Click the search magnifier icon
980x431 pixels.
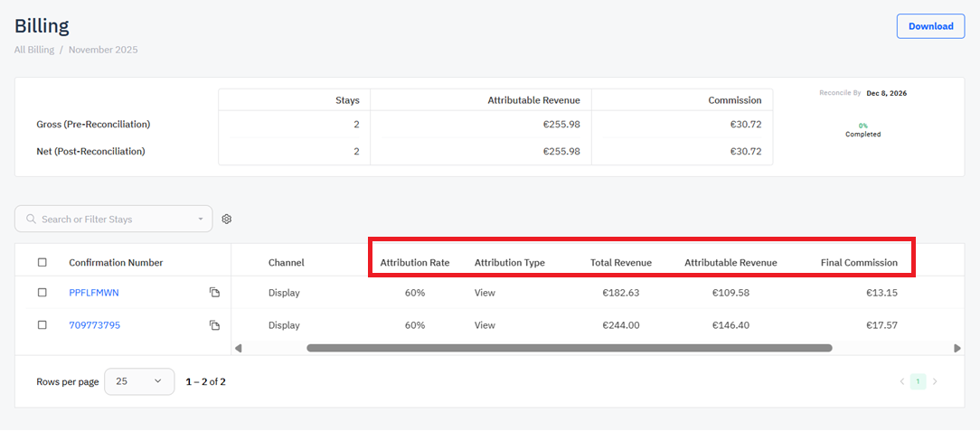pyautogui.click(x=32, y=220)
